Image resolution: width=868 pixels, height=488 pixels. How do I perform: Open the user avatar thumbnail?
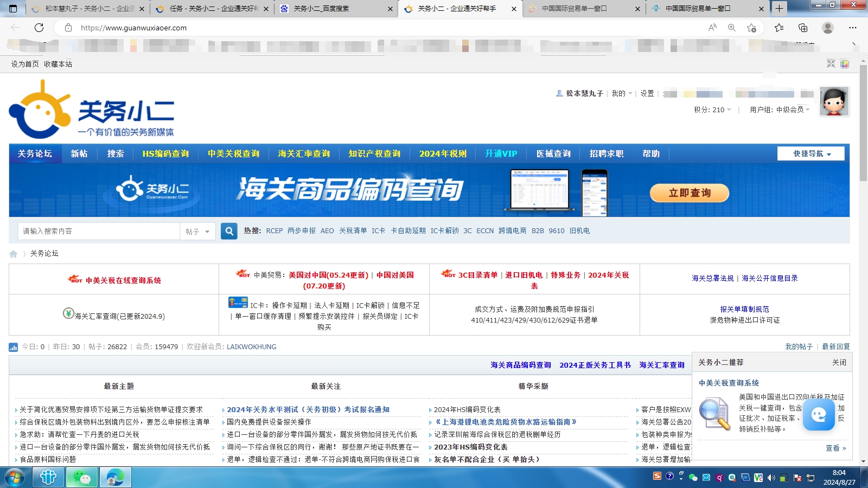coord(834,101)
